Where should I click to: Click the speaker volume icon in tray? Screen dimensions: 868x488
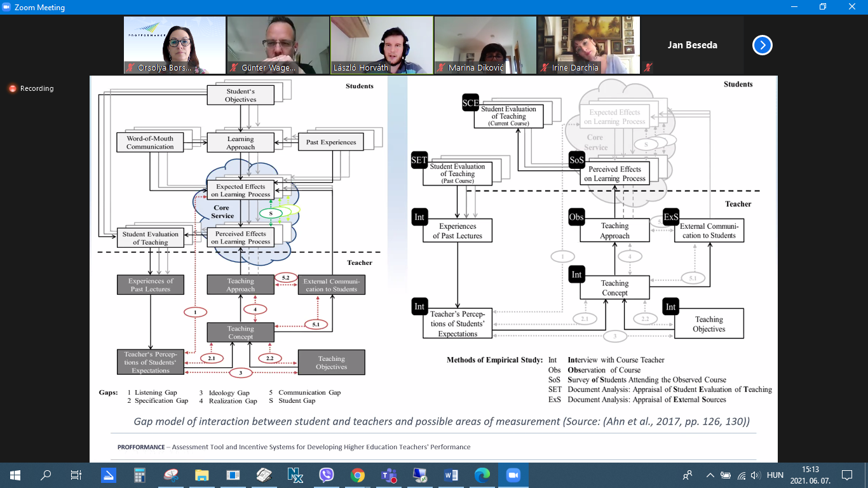(x=755, y=475)
